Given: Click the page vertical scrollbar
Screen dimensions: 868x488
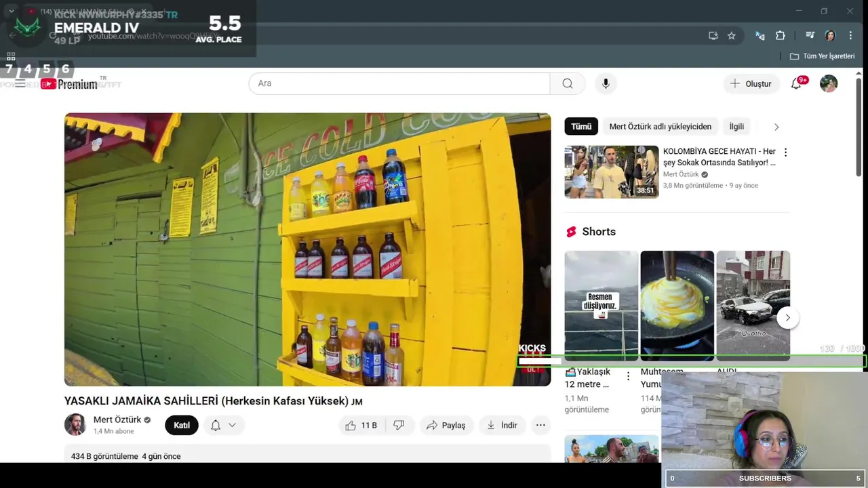Looking at the screenshot, I should (859, 127).
